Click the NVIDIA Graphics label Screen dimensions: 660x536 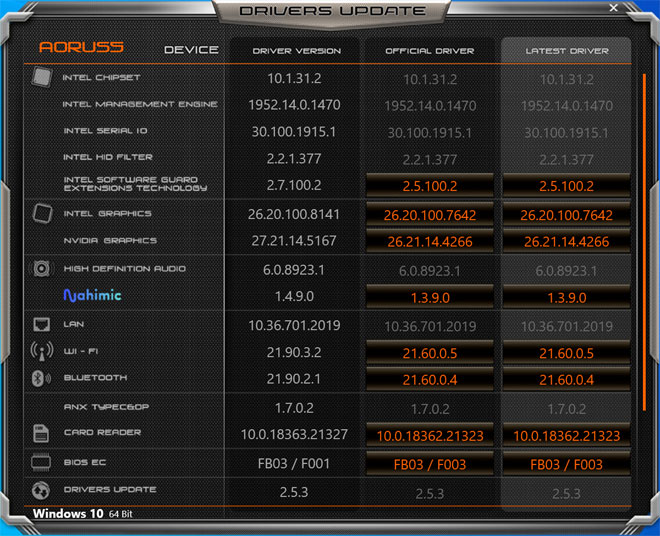(110, 240)
